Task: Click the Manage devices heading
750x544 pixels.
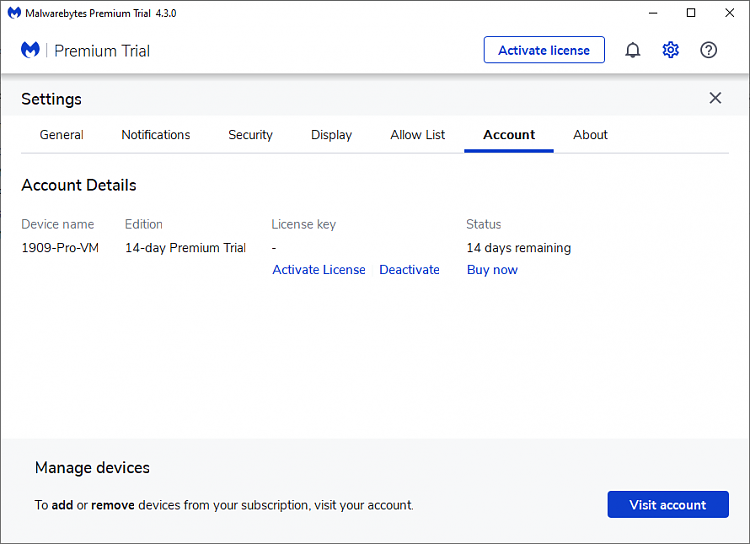Action: (92, 467)
